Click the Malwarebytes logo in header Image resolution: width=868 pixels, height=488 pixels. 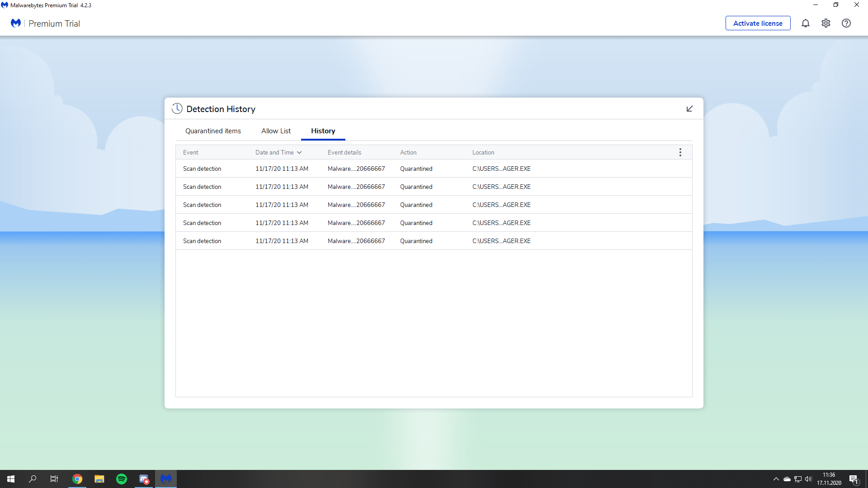pyautogui.click(x=16, y=23)
